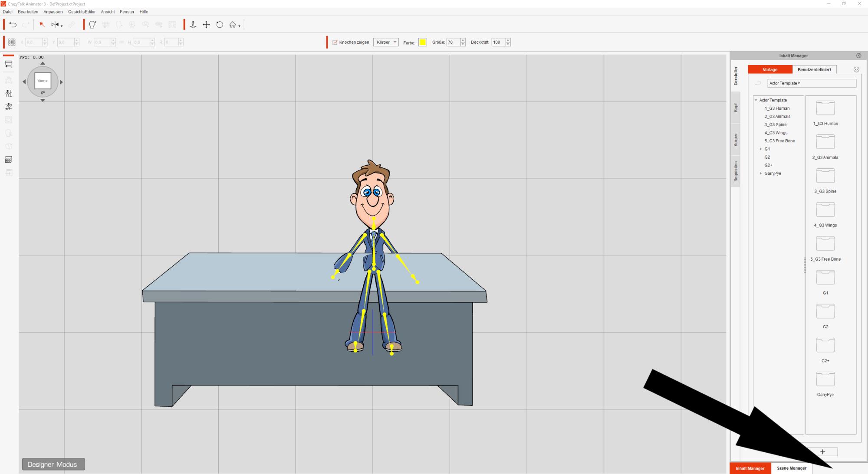Viewport: 868px width, 474px height.
Task: Click the down arrow on view dial
Action: [x=43, y=100]
